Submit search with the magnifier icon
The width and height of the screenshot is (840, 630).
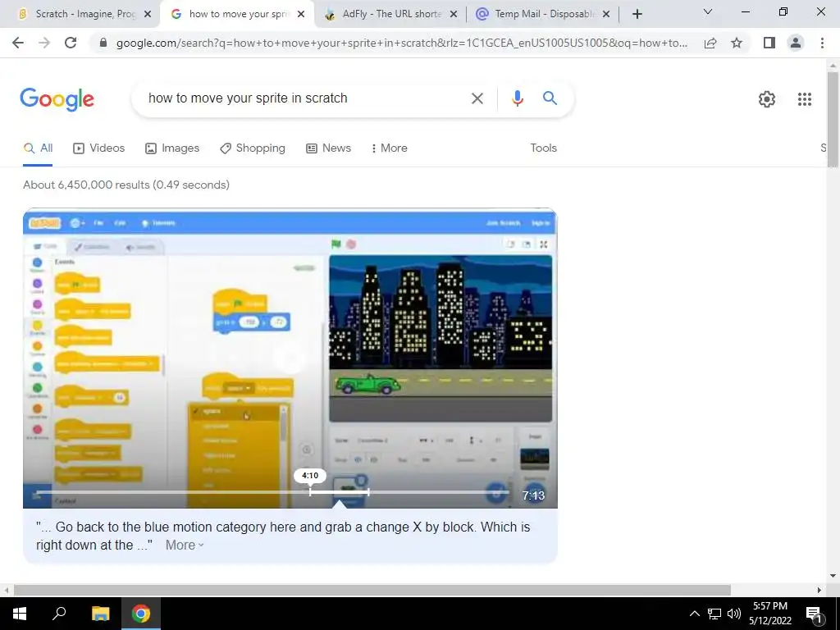coord(550,98)
